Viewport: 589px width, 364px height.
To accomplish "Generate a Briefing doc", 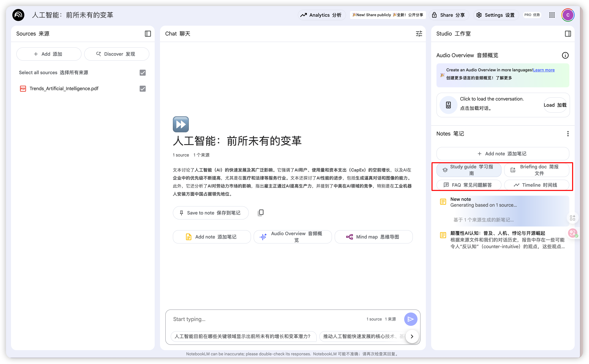I will [x=536, y=170].
